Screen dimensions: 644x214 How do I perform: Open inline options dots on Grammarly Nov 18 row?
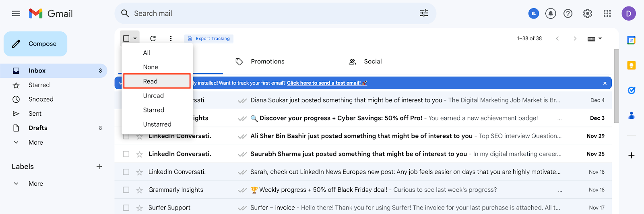560,190
